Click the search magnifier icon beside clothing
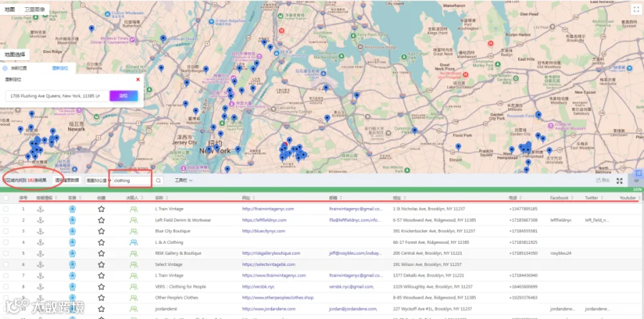The height and width of the screenshot is (319, 644). click(158, 181)
